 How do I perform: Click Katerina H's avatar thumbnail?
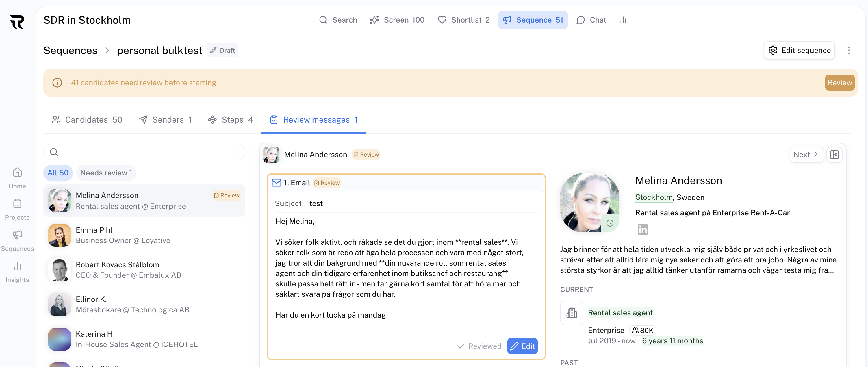(59, 339)
